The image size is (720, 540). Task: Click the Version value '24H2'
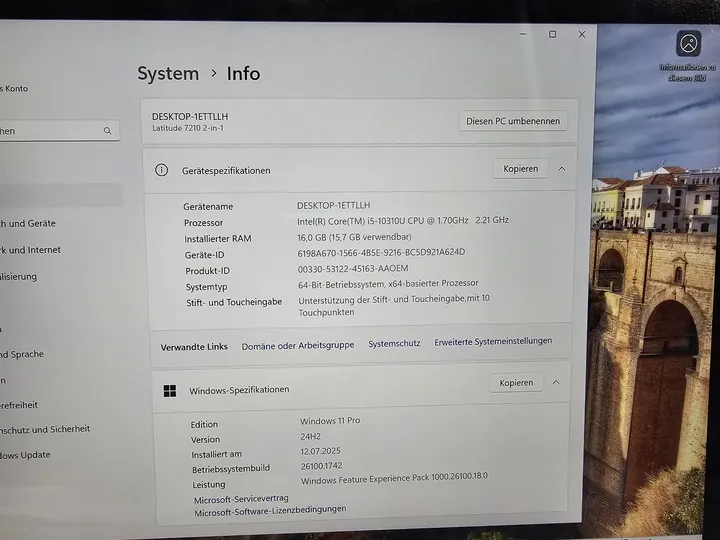pyautogui.click(x=310, y=436)
